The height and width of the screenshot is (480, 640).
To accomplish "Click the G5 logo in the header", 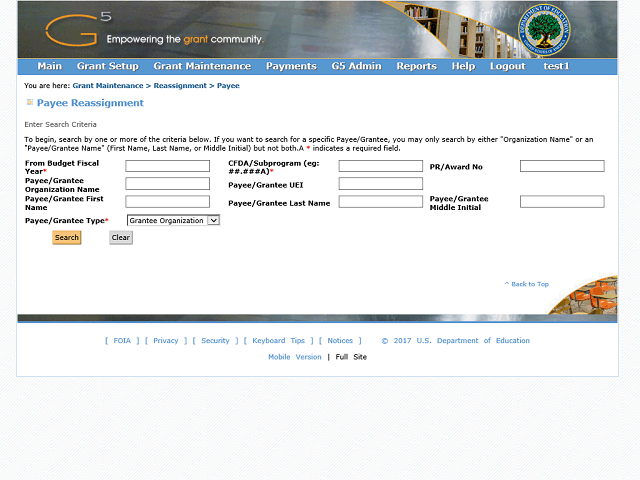I will coord(78,29).
